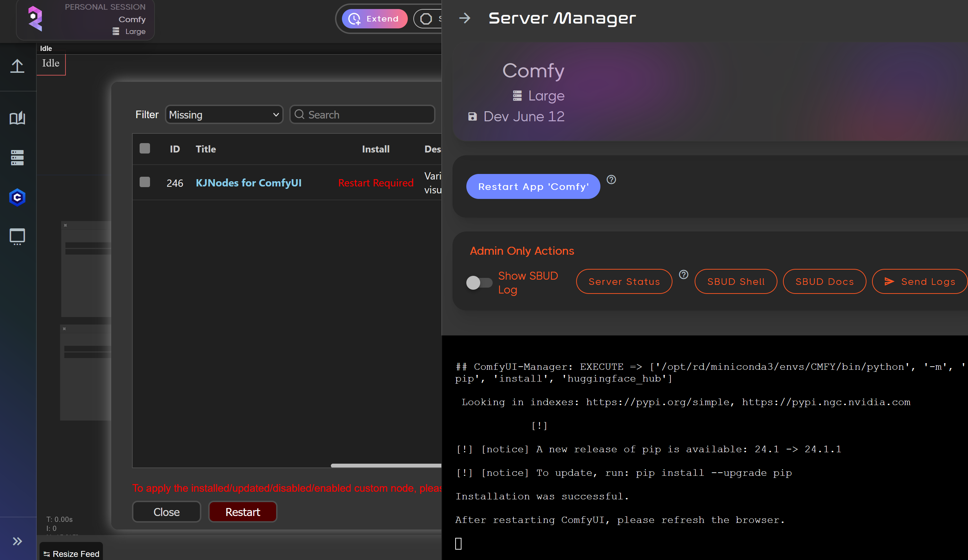Click the octagon stop icon beside Extend
Viewport: 968px width, 560px height.
[426, 18]
